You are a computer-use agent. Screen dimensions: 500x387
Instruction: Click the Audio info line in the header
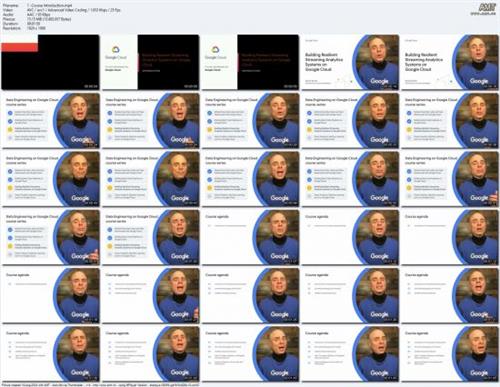[26, 15]
